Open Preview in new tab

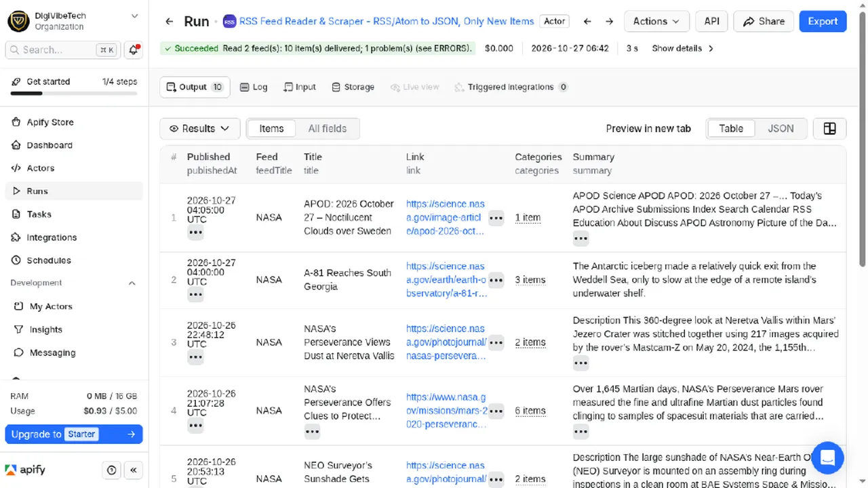click(648, 129)
